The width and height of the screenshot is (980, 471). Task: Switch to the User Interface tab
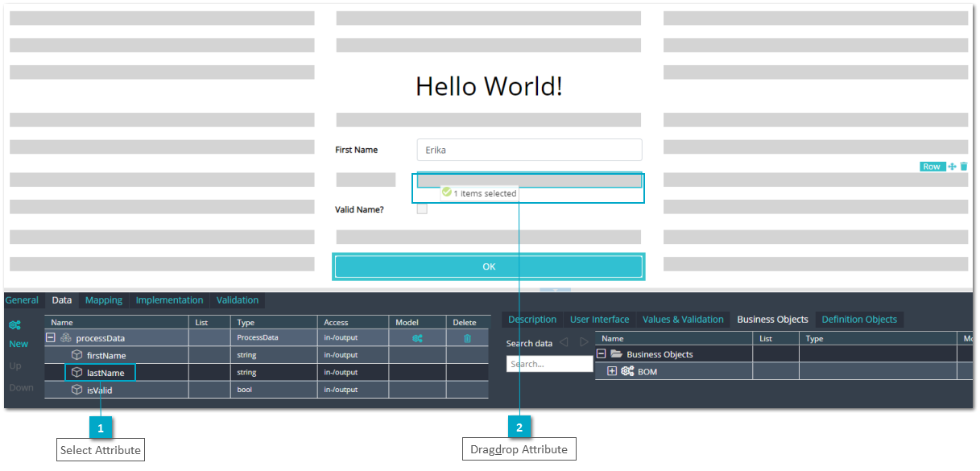[600, 320]
